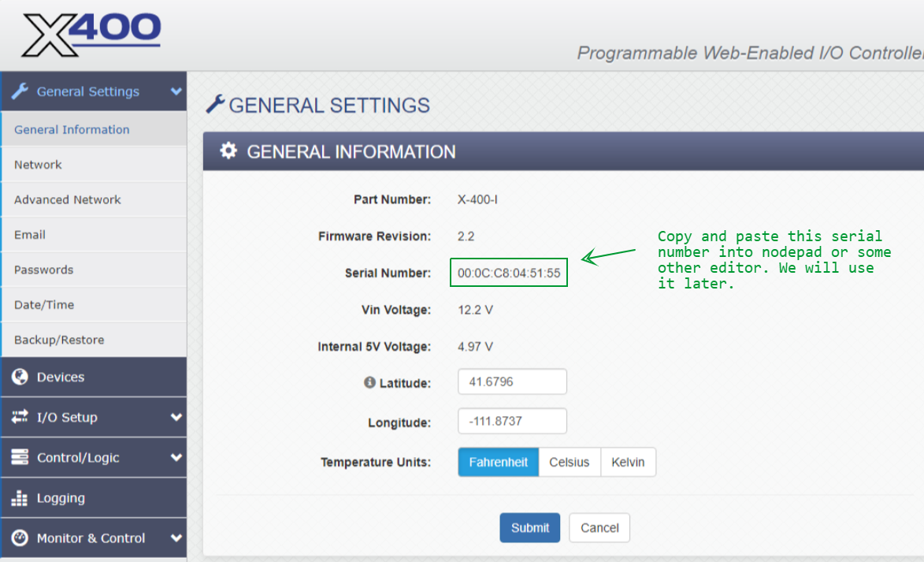
Task: Keep Fahrenheit selected as temperature unit
Action: (x=498, y=462)
